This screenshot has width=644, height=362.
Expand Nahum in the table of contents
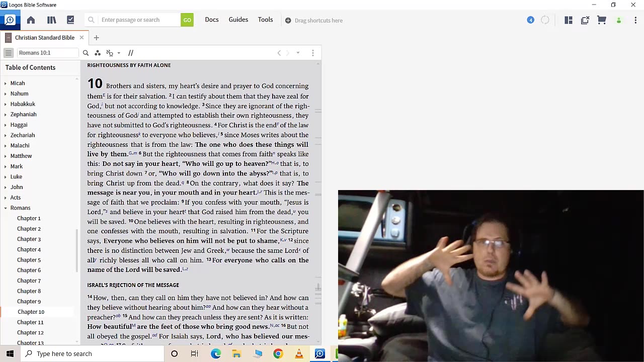click(x=6, y=94)
